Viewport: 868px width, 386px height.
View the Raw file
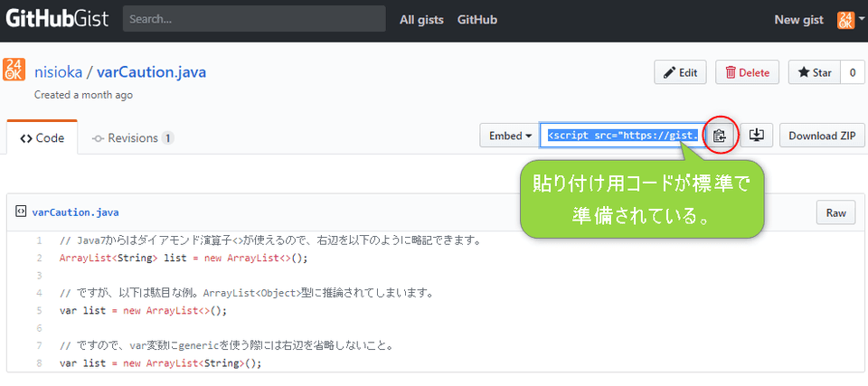pyautogui.click(x=835, y=212)
